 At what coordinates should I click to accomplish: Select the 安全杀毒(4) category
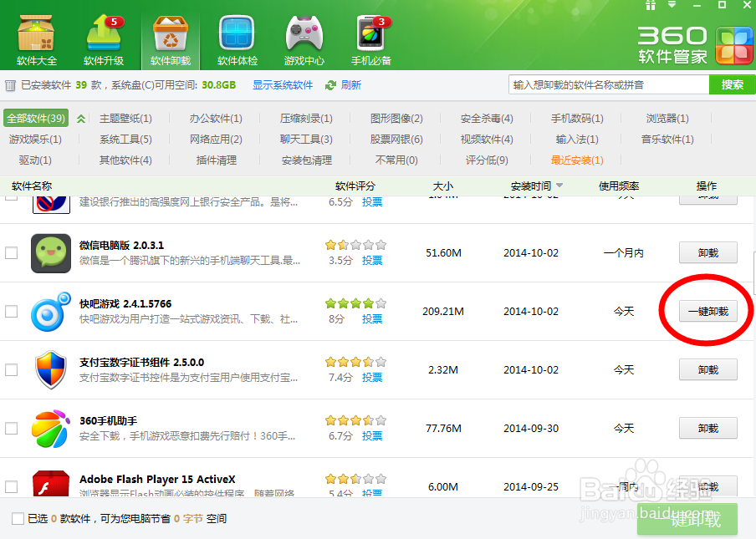pyautogui.click(x=487, y=119)
